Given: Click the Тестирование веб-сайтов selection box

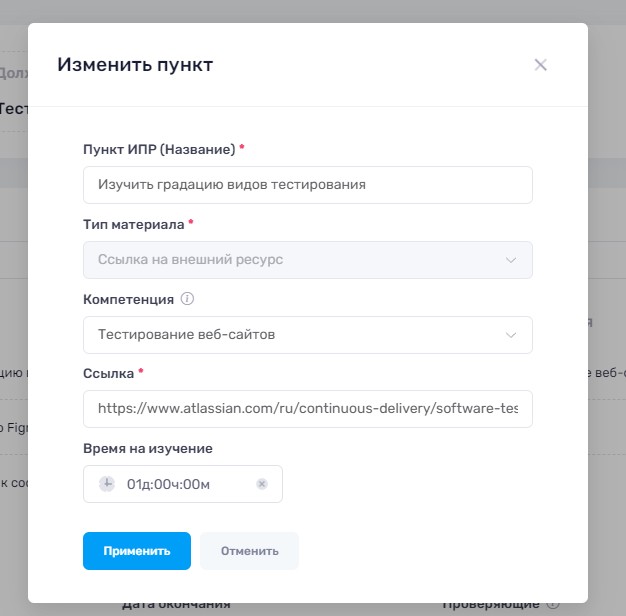Looking at the screenshot, I should [290, 335].
